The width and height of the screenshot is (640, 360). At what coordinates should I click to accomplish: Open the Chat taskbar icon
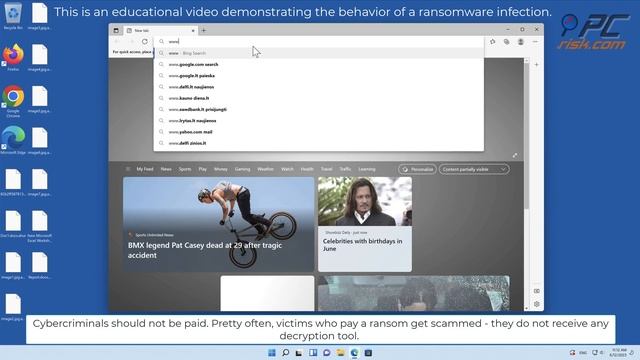tap(327, 353)
